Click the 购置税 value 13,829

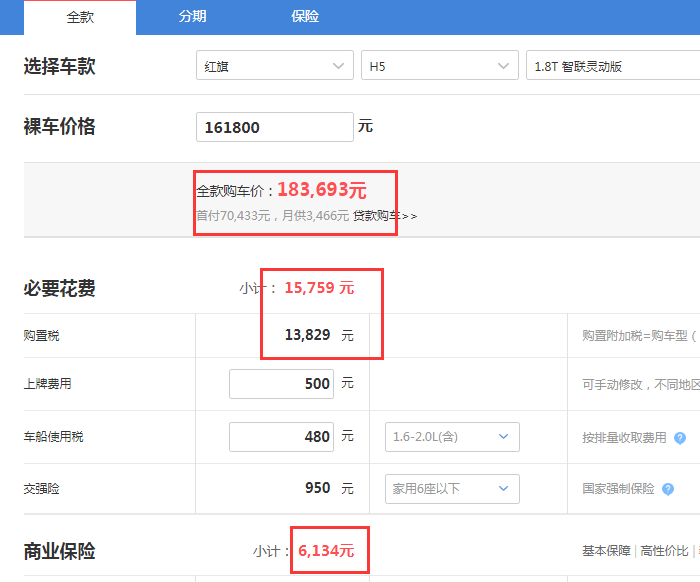click(308, 335)
